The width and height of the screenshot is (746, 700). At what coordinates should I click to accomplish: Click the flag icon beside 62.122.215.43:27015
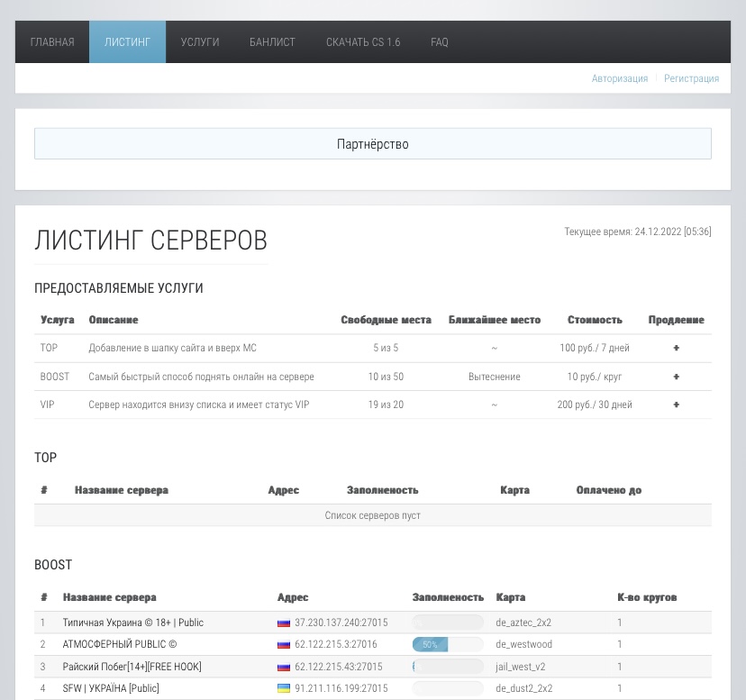[284, 668]
